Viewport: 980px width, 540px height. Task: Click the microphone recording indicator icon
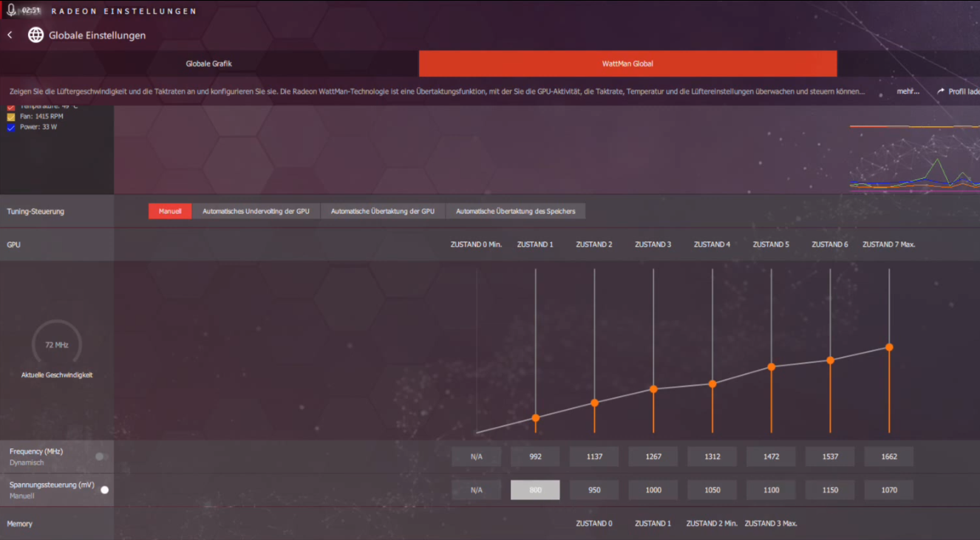point(11,11)
